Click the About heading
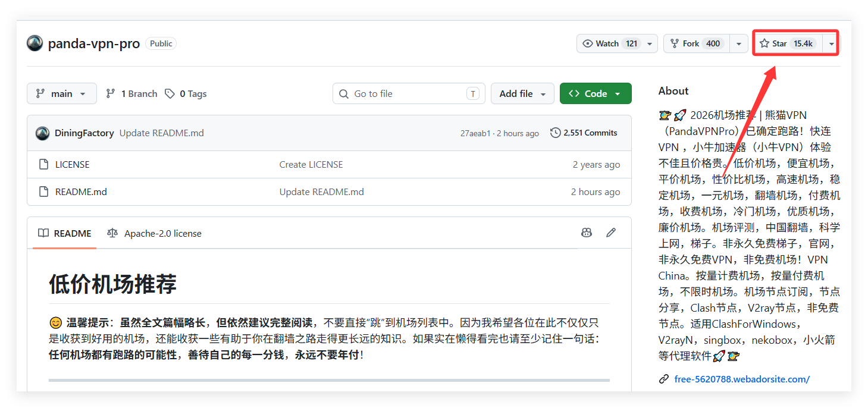This screenshot has height=408, width=868. pyautogui.click(x=673, y=91)
